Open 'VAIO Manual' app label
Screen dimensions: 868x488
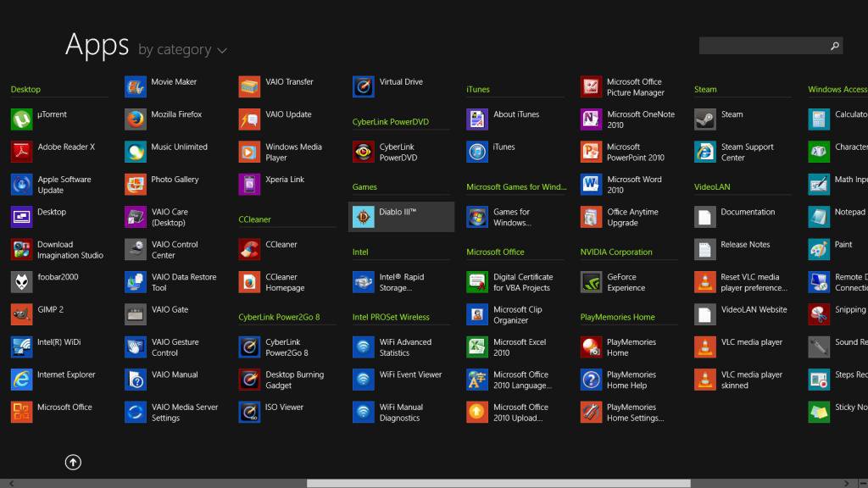175,374
